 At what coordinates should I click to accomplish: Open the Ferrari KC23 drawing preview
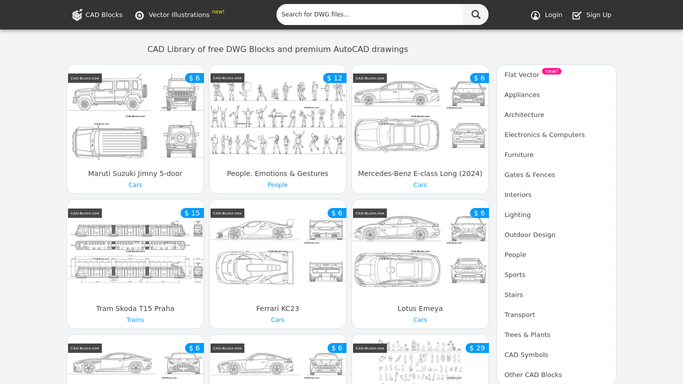tap(277, 251)
